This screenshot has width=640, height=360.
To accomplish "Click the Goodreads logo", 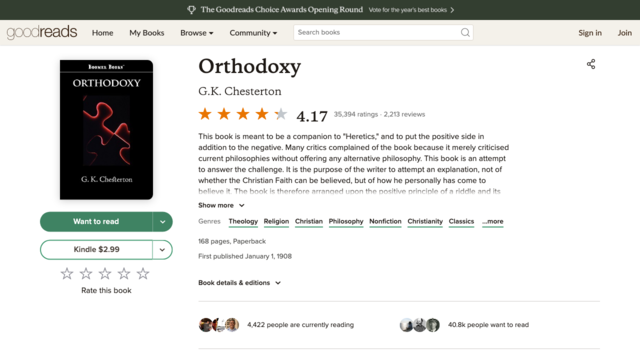I will pyautogui.click(x=42, y=32).
